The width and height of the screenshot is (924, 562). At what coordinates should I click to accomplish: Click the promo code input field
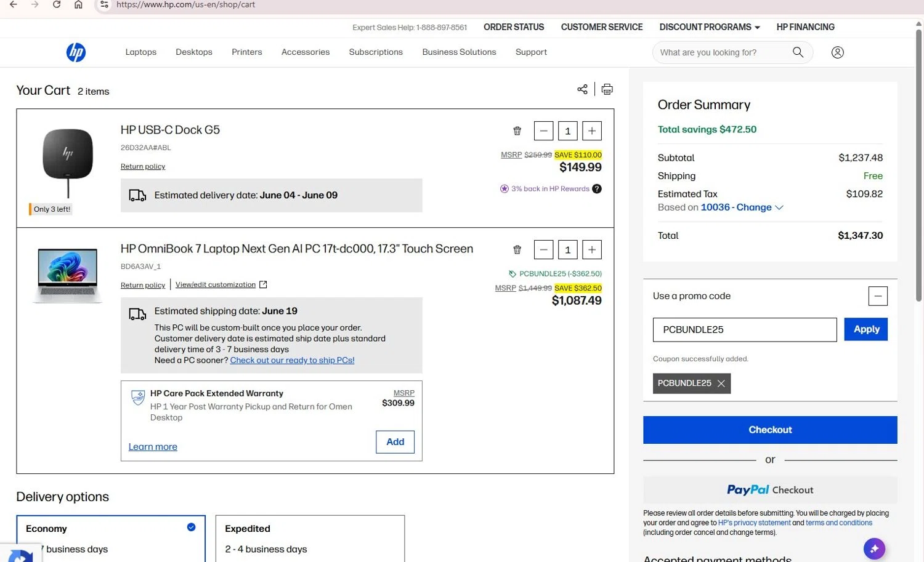745,329
